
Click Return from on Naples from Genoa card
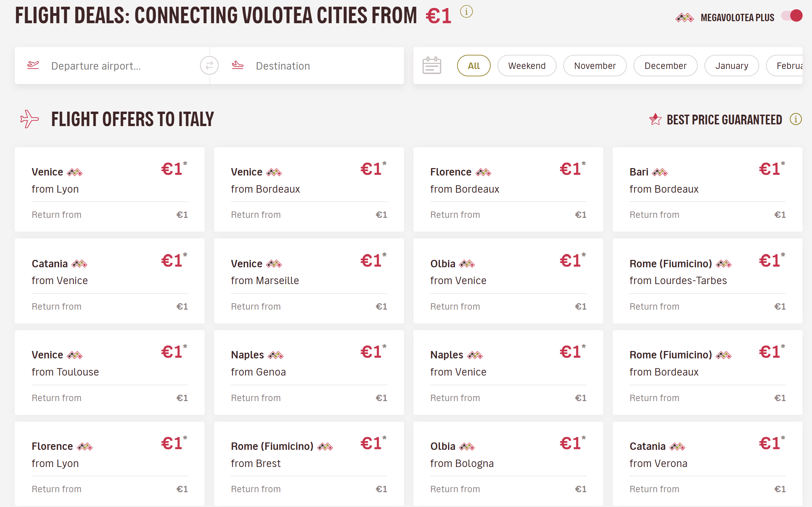point(256,398)
